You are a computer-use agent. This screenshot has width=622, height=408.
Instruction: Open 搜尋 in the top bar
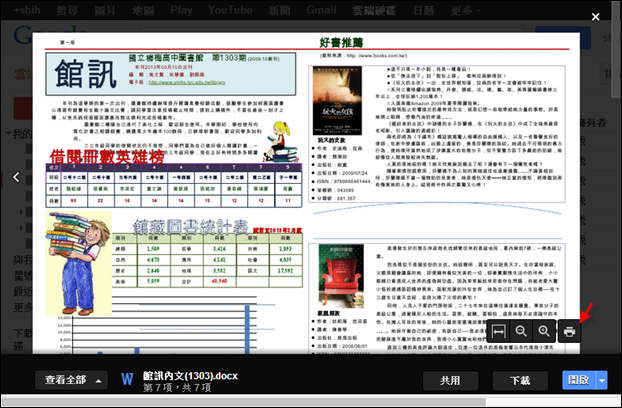click(x=67, y=10)
